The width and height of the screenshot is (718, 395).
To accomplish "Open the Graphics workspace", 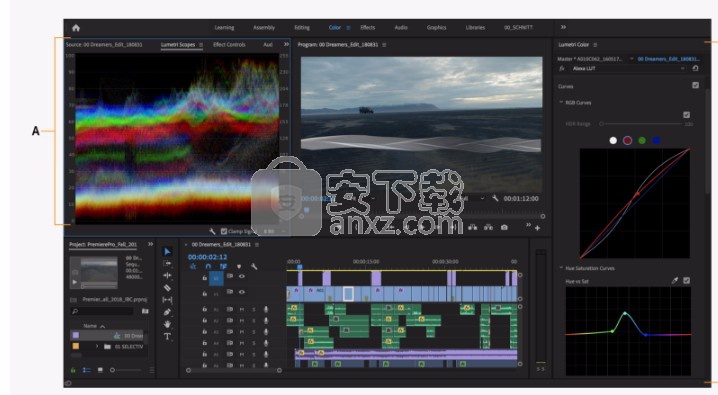I will 436,27.
